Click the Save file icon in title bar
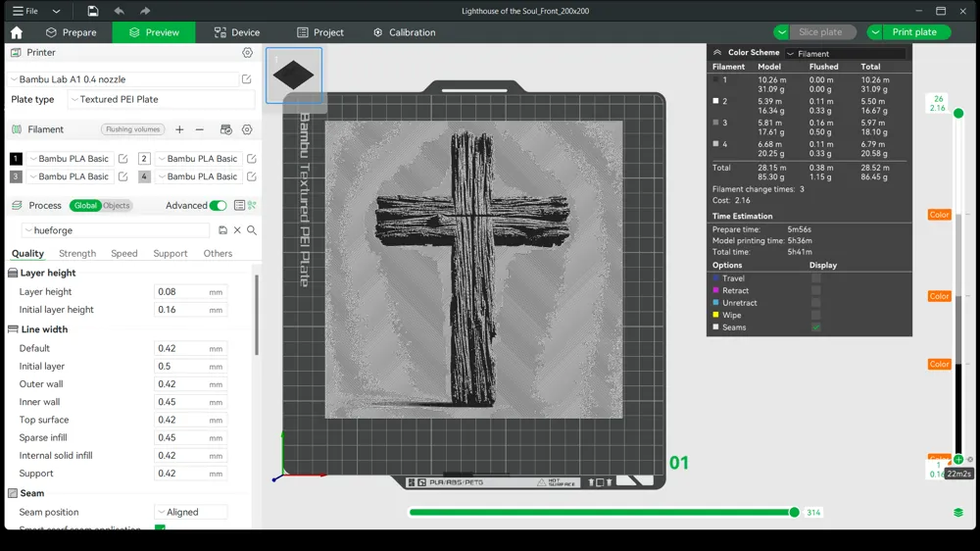Viewport: 980px width, 551px height. coord(92,11)
